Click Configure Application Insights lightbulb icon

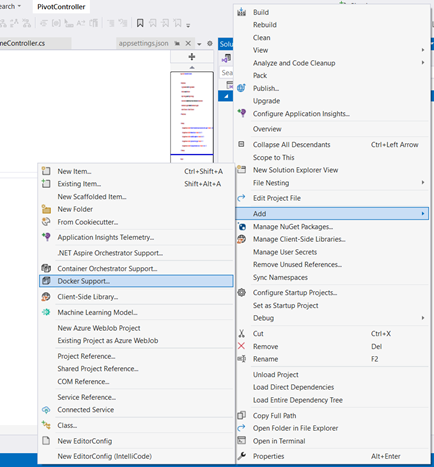[242, 113]
